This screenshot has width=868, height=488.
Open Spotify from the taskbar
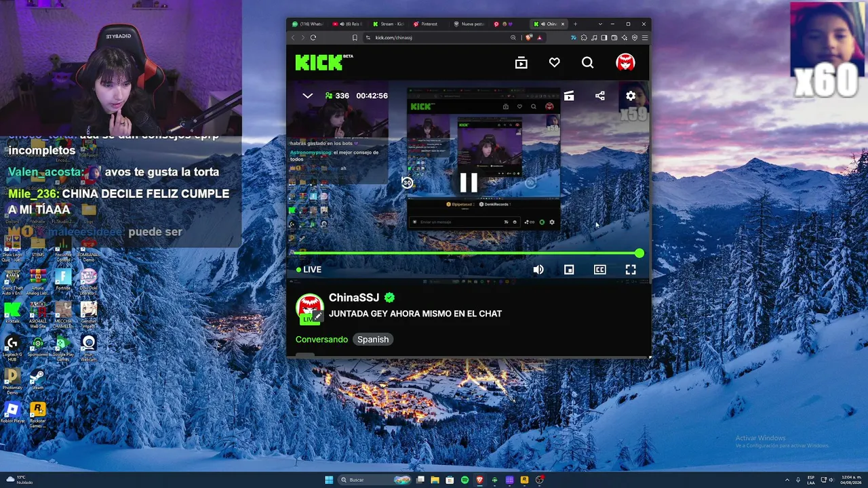point(465,480)
